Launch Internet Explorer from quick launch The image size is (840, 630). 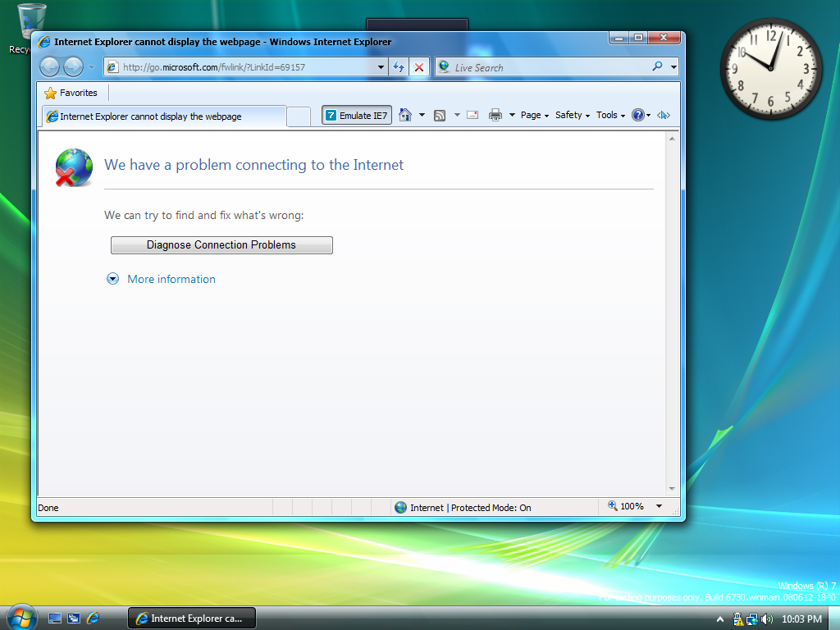click(x=93, y=619)
